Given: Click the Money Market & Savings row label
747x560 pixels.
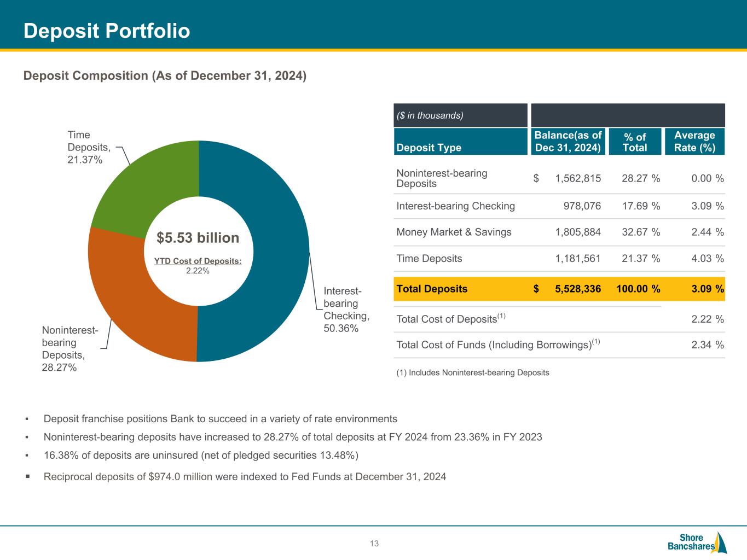Looking at the screenshot, I should [454, 232].
